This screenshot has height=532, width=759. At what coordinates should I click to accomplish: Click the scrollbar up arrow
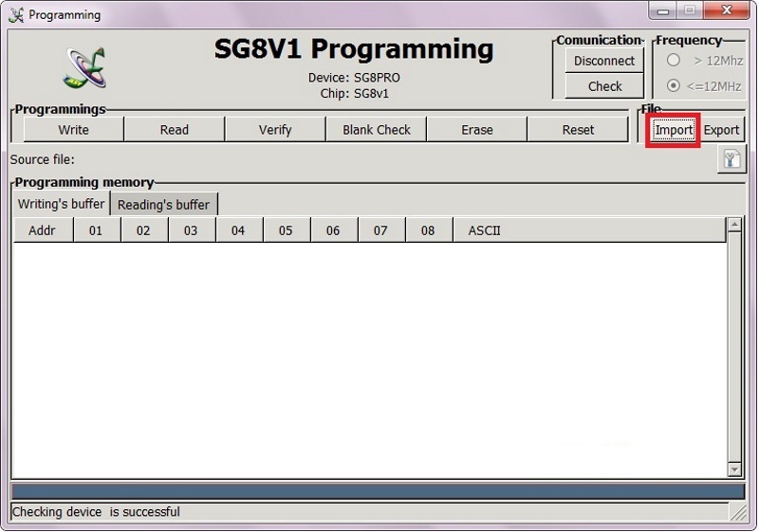tap(734, 225)
